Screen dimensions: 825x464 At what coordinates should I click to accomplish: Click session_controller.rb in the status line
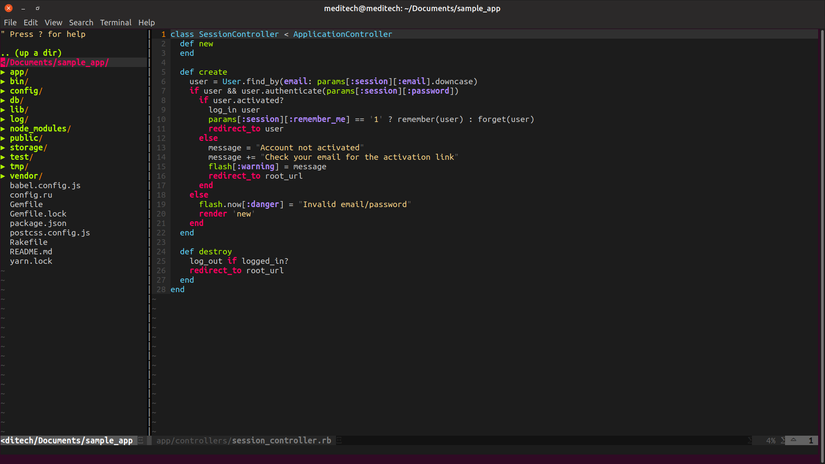click(281, 440)
